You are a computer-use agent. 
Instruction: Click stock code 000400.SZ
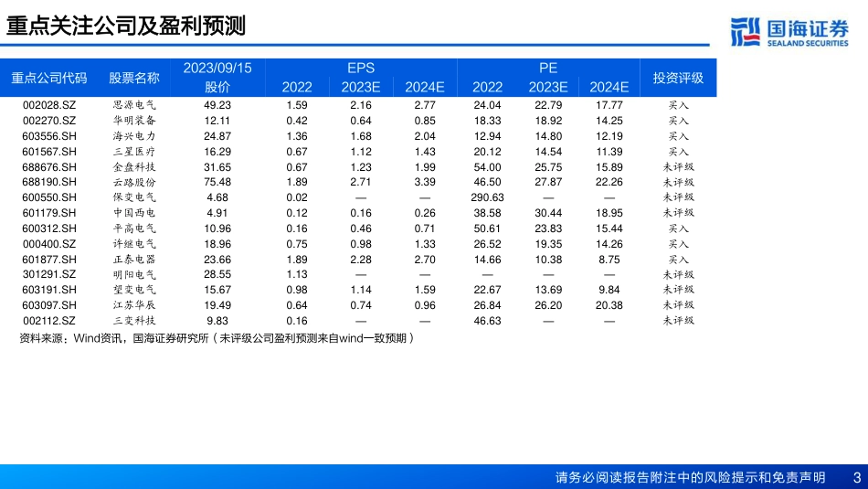pos(49,244)
